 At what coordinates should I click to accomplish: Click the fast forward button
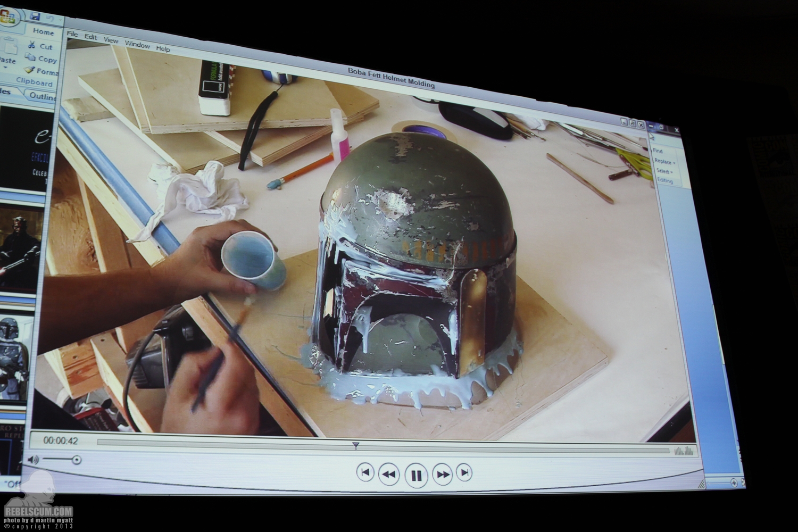(443, 474)
